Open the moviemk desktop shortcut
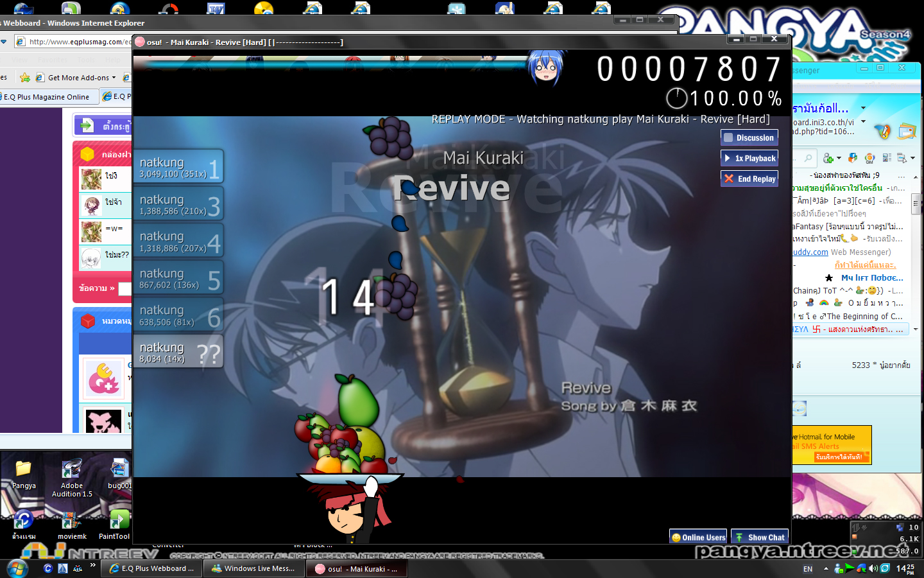Viewport: 924px width, 578px height. 72,525
